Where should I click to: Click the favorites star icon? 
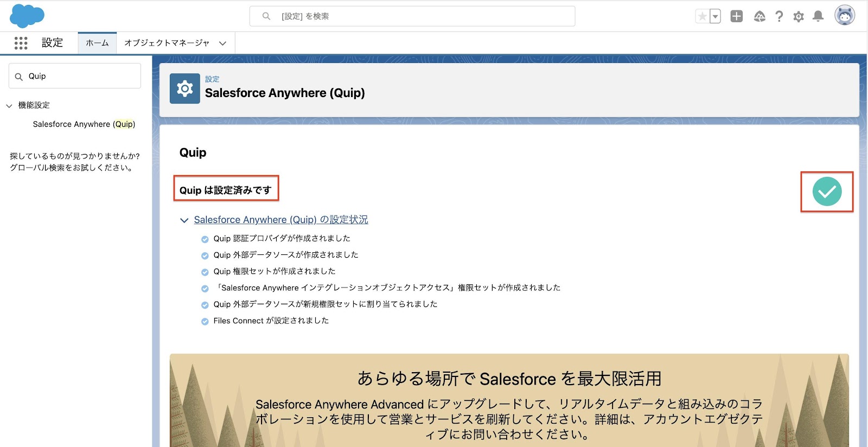(703, 16)
